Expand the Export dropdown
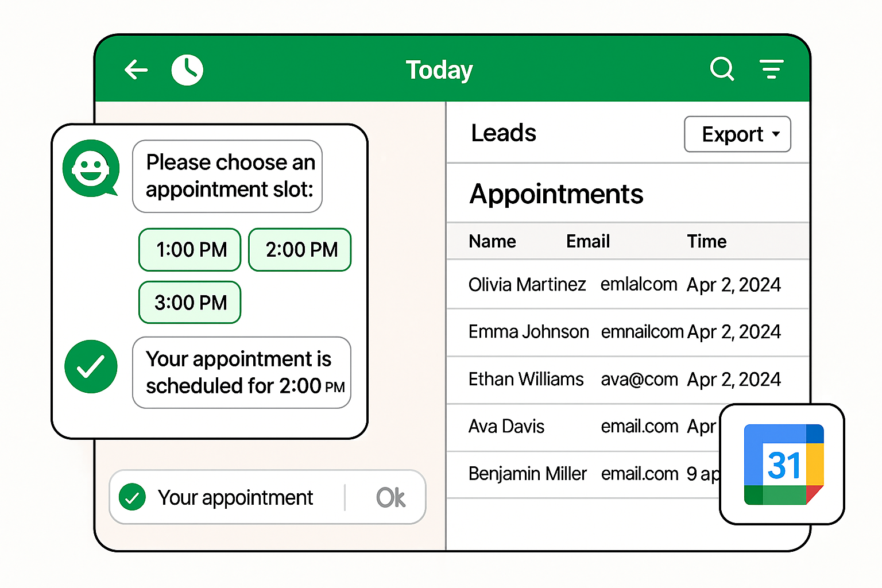Screen dimensions: 882x588 tap(737, 134)
